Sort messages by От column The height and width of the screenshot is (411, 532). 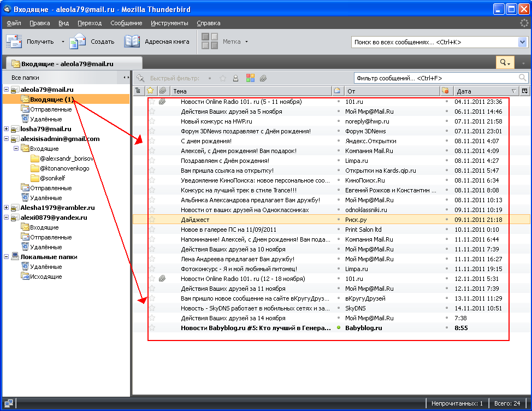(392, 91)
